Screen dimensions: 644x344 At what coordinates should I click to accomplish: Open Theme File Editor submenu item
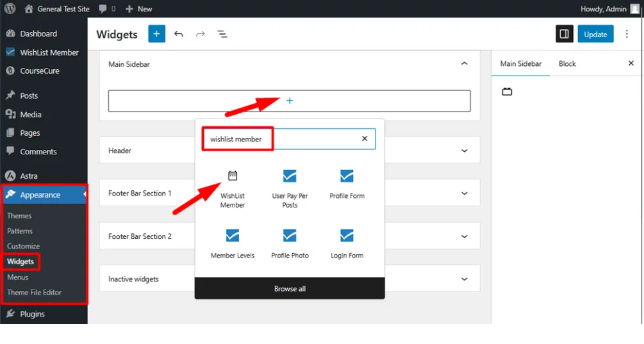34,292
